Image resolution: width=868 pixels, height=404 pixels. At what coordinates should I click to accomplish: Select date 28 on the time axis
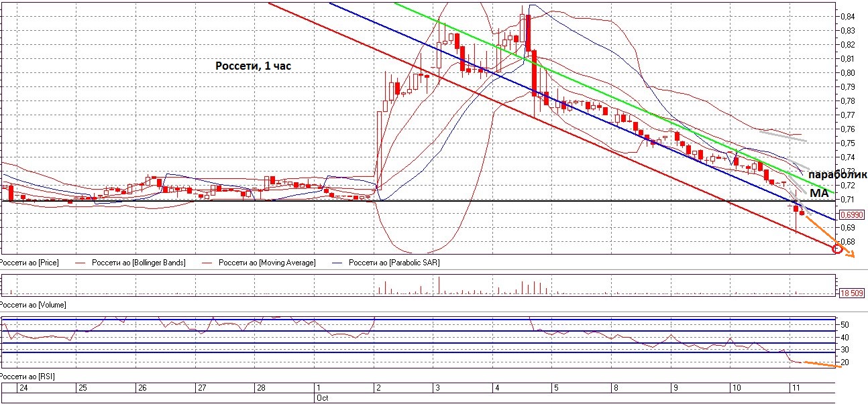(x=261, y=388)
